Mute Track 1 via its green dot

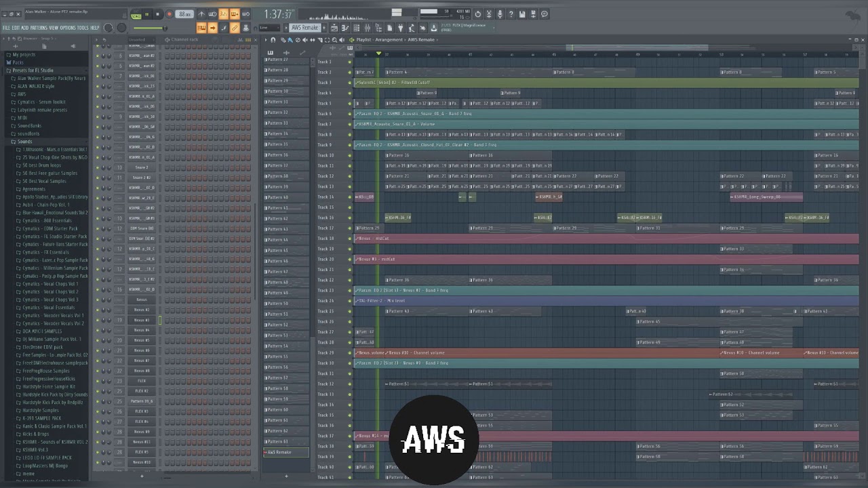pyautogui.click(x=350, y=62)
